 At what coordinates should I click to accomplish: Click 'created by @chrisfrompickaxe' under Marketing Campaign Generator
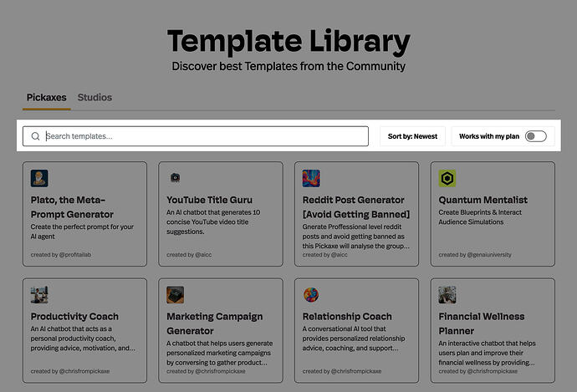click(206, 371)
